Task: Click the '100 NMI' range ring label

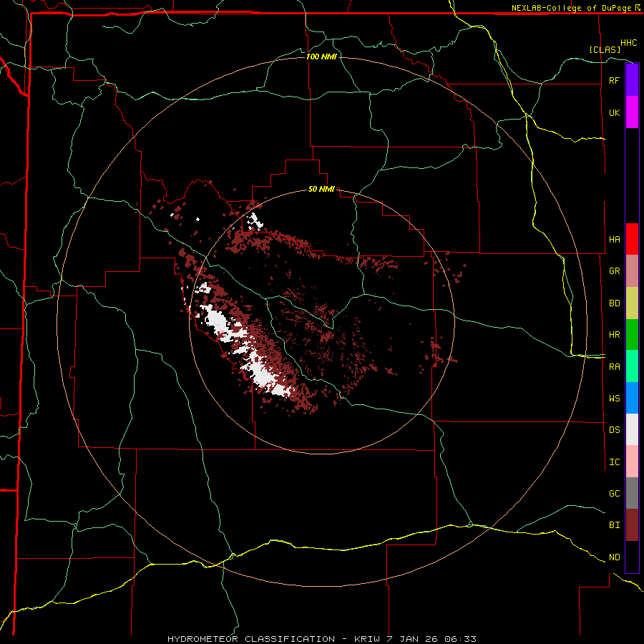Action: [x=321, y=57]
